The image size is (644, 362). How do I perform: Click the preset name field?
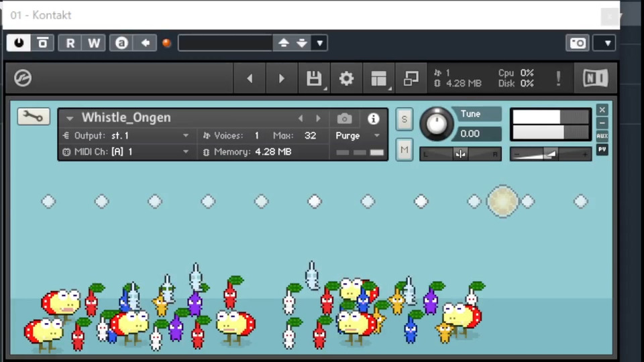click(225, 43)
